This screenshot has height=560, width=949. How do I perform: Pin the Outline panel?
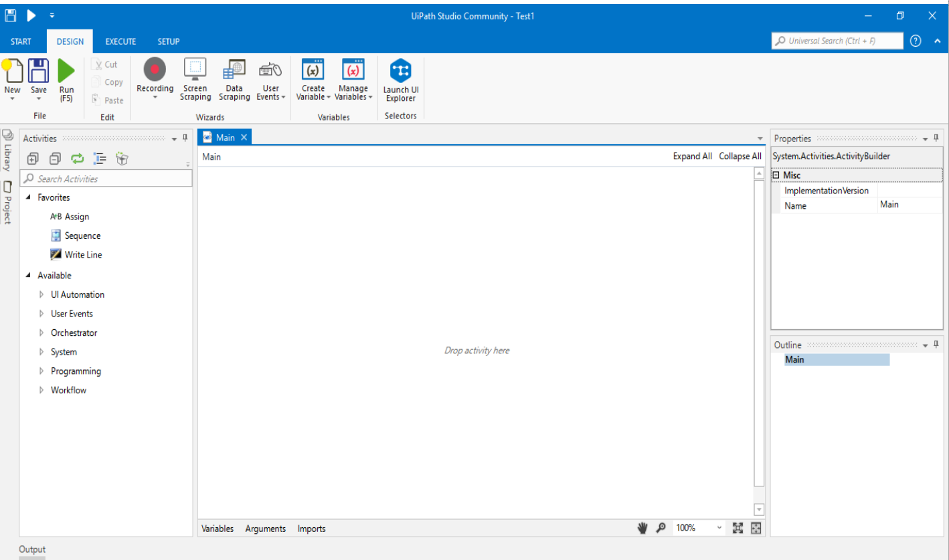click(936, 344)
